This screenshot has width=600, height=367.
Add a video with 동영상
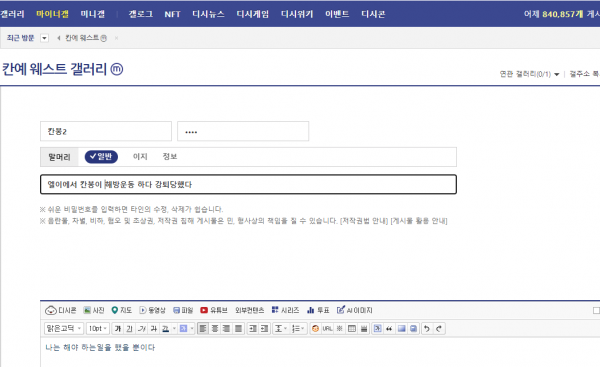click(152, 310)
